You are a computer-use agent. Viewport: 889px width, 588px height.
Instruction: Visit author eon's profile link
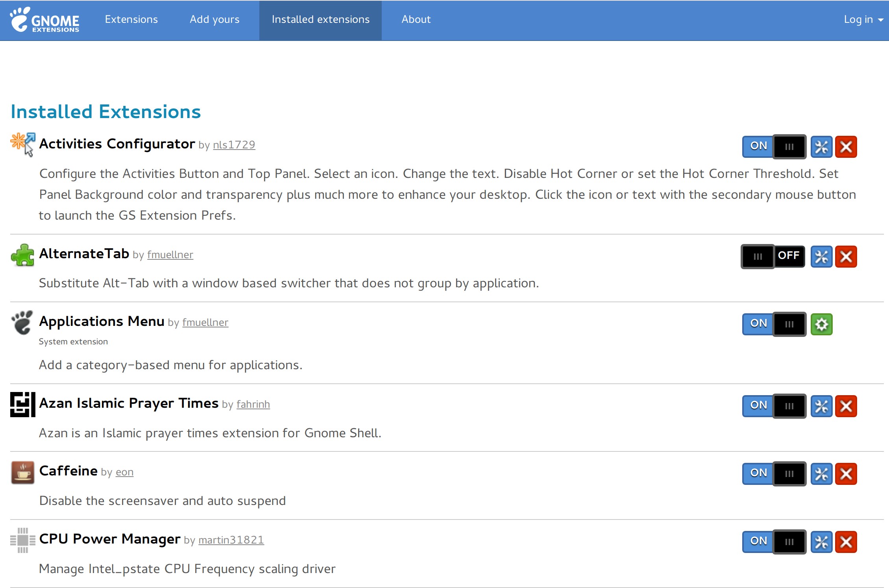[124, 472]
